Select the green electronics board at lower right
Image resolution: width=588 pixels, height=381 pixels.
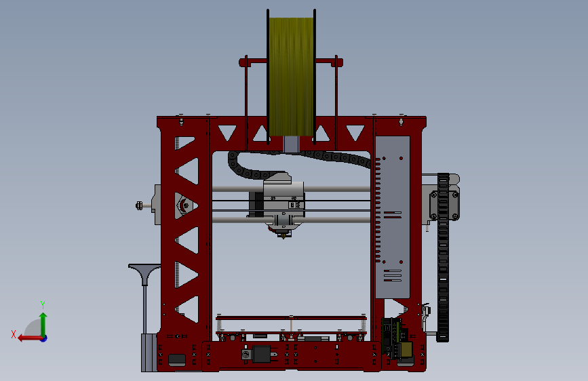click(x=397, y=340)
